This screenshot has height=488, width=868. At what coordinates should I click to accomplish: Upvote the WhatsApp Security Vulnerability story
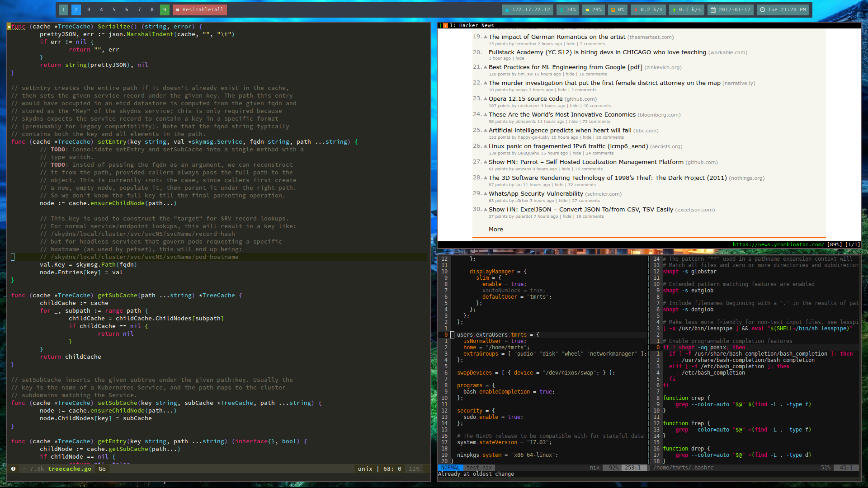click(486, 194)
